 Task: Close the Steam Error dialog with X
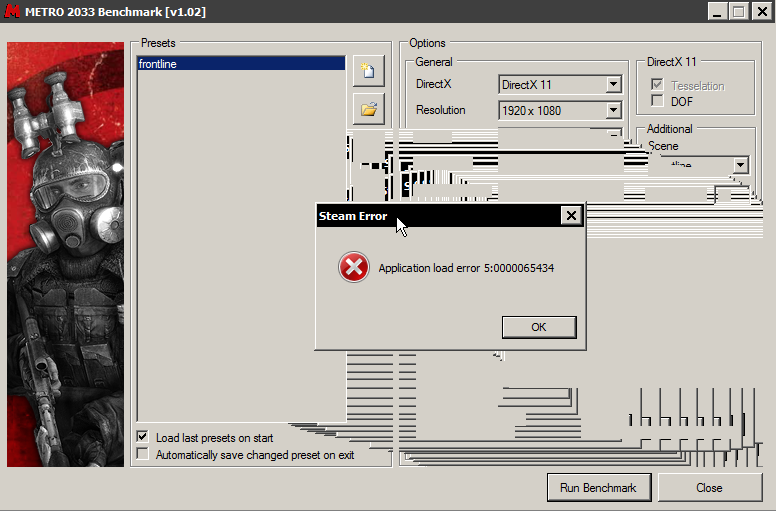(571, 216)
